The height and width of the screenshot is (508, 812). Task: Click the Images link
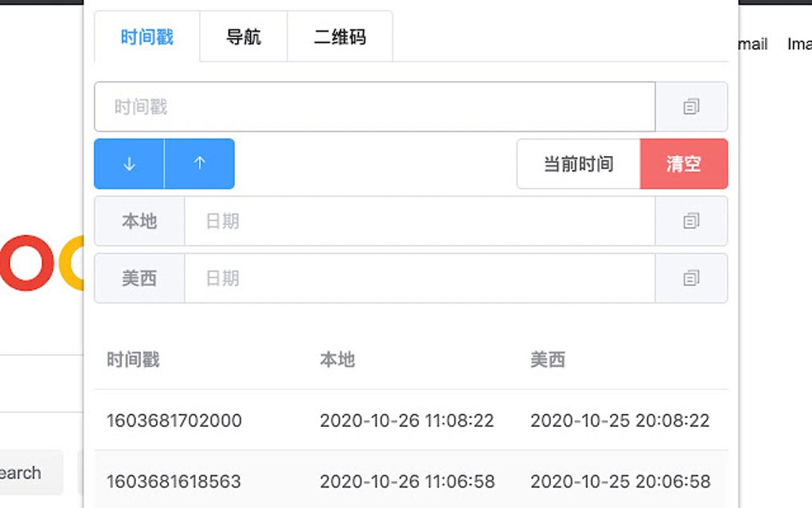coord(800,45)
